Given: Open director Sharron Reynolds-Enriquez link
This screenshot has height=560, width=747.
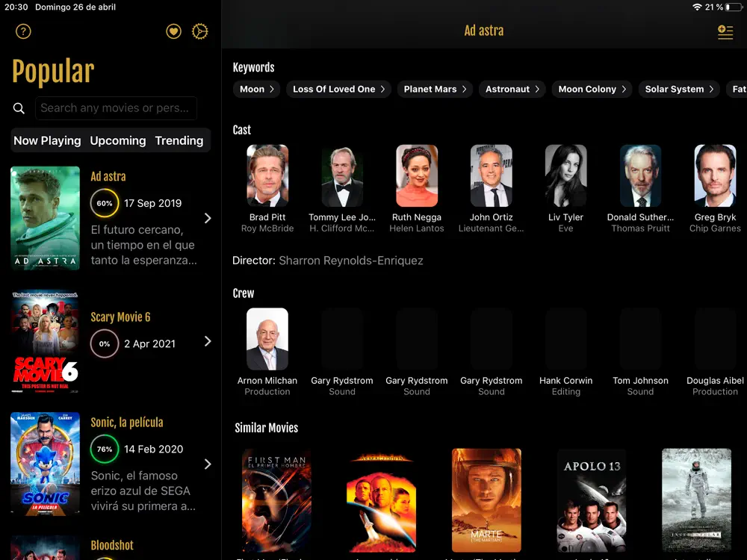Looking at the screenshot, I should (350, 261).
